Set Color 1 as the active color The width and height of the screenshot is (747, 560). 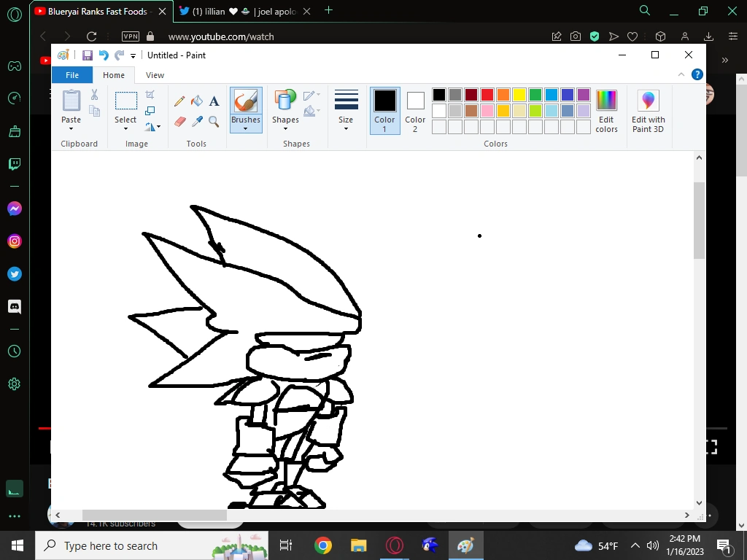pyautogui.click(x=384, y=110)
